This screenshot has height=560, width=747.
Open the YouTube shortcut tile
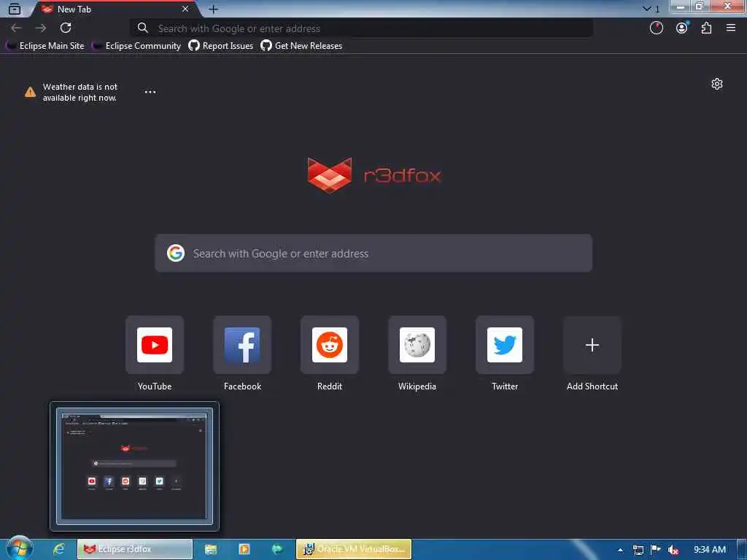click(155, 345)
